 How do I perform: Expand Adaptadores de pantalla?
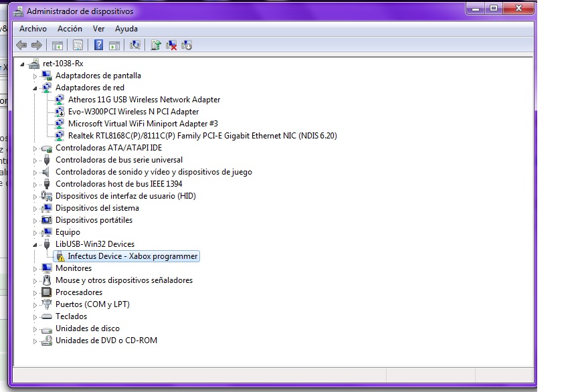click(x=35, y=76)
